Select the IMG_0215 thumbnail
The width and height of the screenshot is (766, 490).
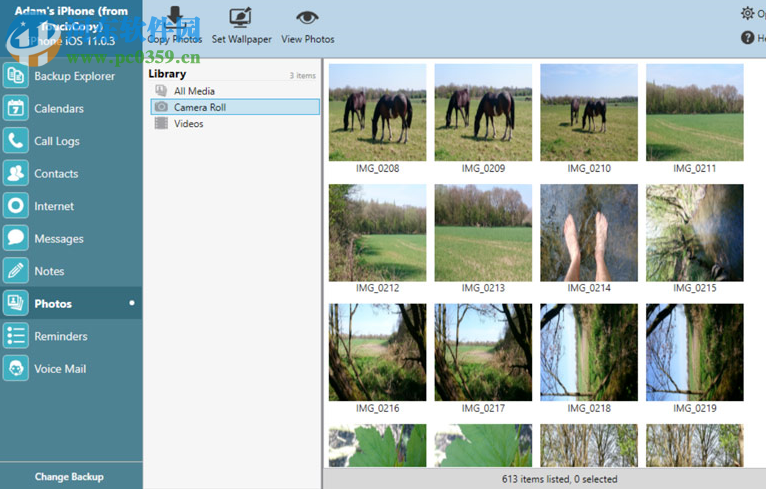pyautogui.click(x=695, y=233)
